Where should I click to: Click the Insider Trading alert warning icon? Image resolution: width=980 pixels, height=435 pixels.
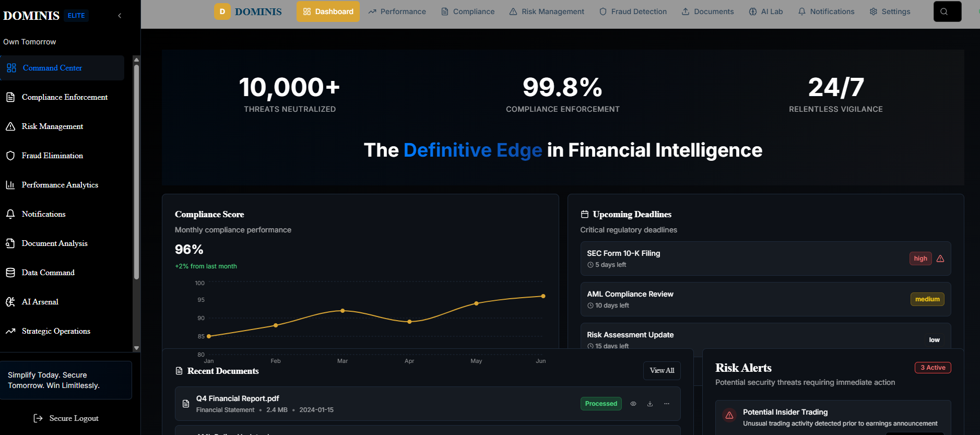coord(729,415)
